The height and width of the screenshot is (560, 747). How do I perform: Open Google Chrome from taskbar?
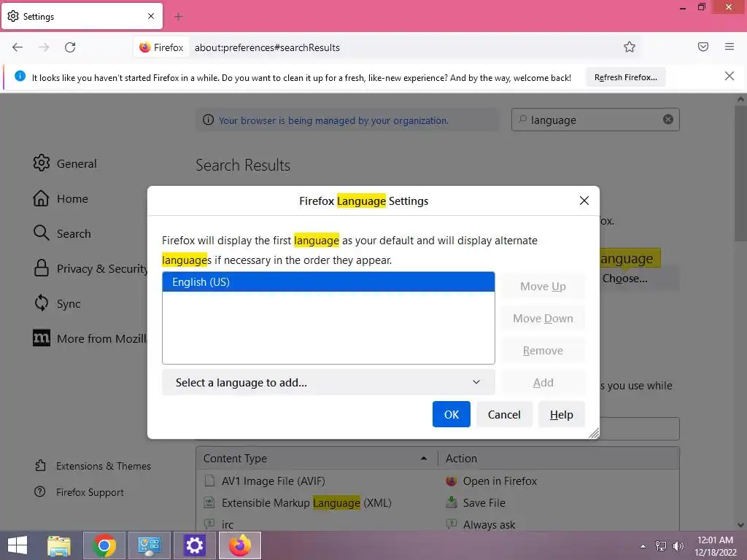(x=104, y=545)
